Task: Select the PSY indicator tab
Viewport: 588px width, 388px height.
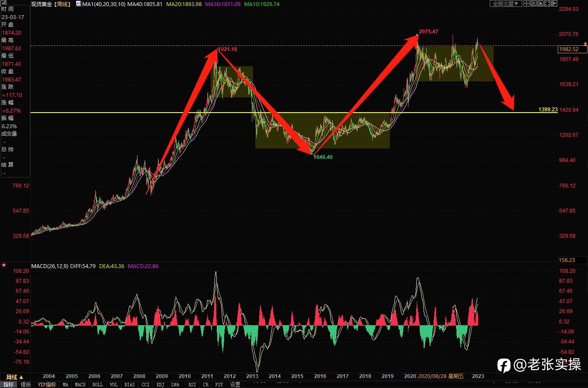Action: point(219,385)
